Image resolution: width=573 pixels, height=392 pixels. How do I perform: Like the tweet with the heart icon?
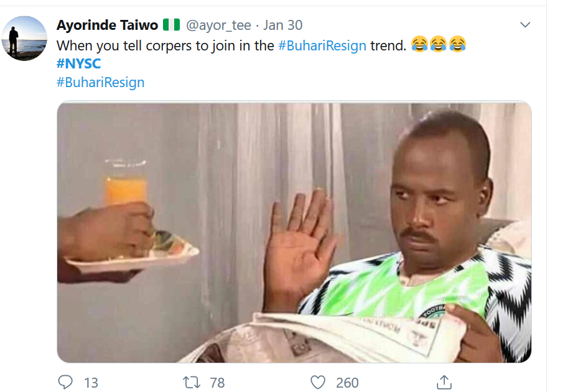[x=318, y=383]
